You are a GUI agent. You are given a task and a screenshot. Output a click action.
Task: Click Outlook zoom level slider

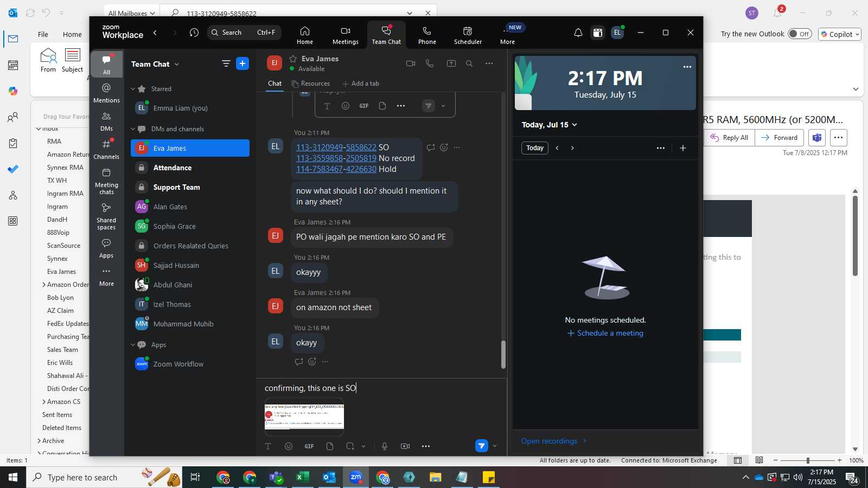(x=808, y=460)
